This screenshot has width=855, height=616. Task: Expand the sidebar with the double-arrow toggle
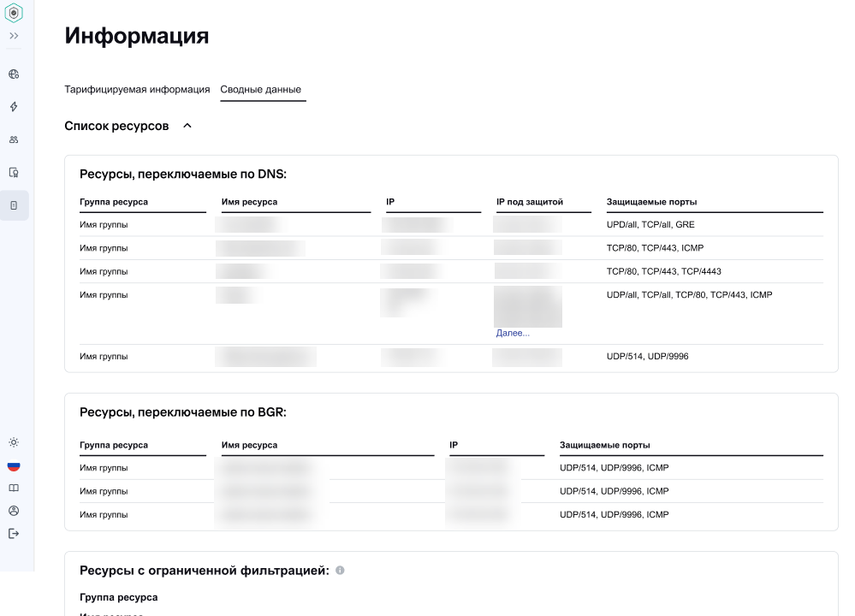tap(13, 36)
